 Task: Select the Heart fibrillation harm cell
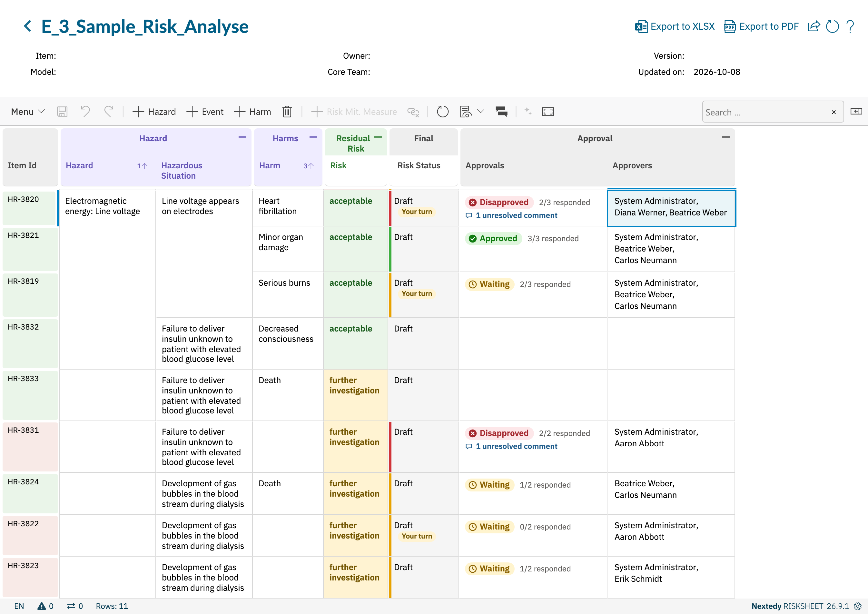click(x=288, y=208)
